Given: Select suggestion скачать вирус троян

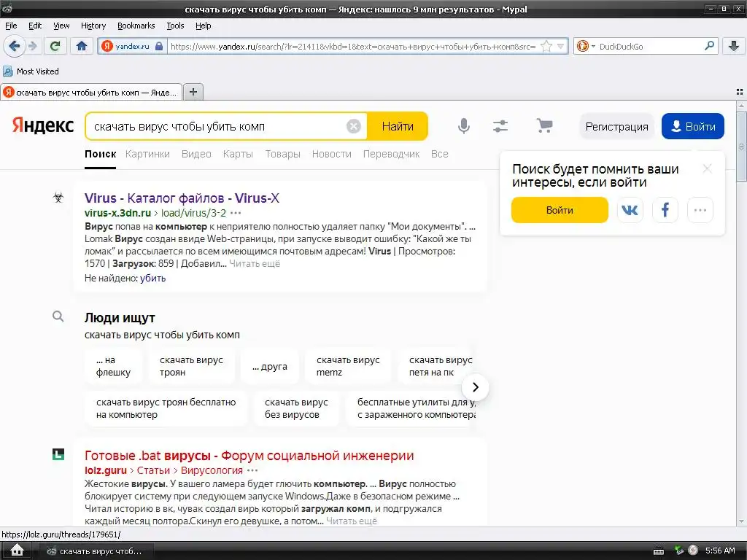Looking at the screenshot, I should pyautogui.click(x=191, y=366).
